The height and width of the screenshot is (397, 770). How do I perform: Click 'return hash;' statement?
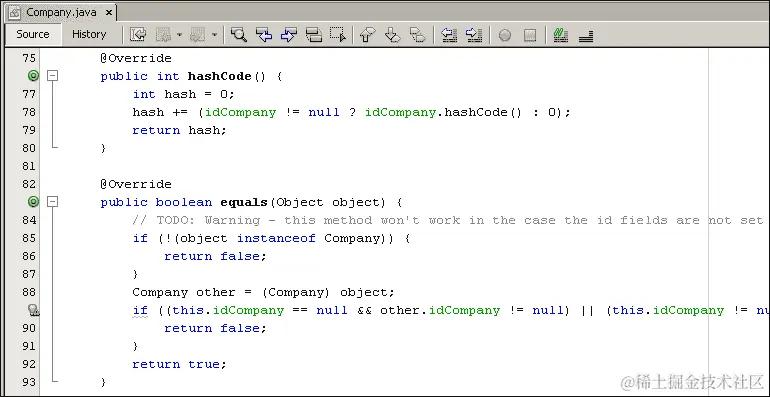(x=180, y=130)
